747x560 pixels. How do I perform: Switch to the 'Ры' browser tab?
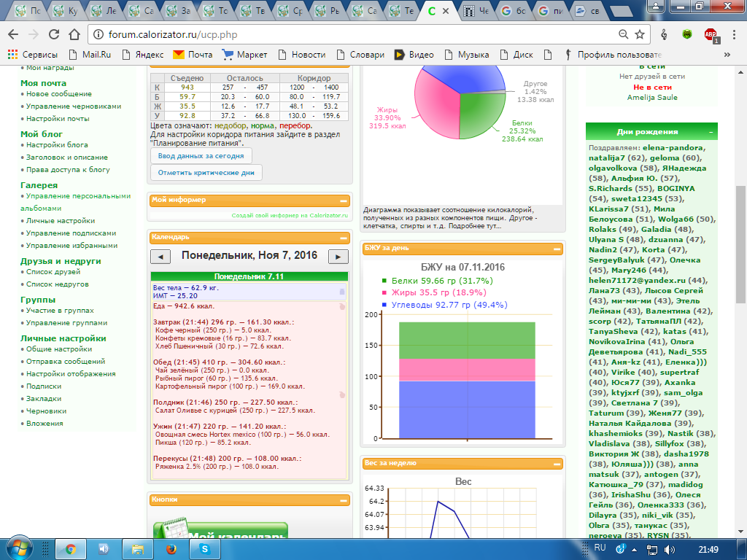[328, 10]
